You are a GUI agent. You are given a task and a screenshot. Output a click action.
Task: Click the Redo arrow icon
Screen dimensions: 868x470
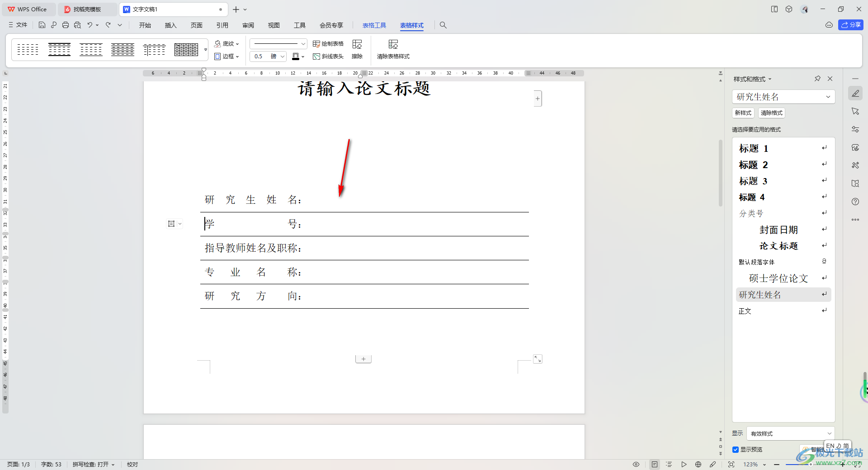[108, 25]
